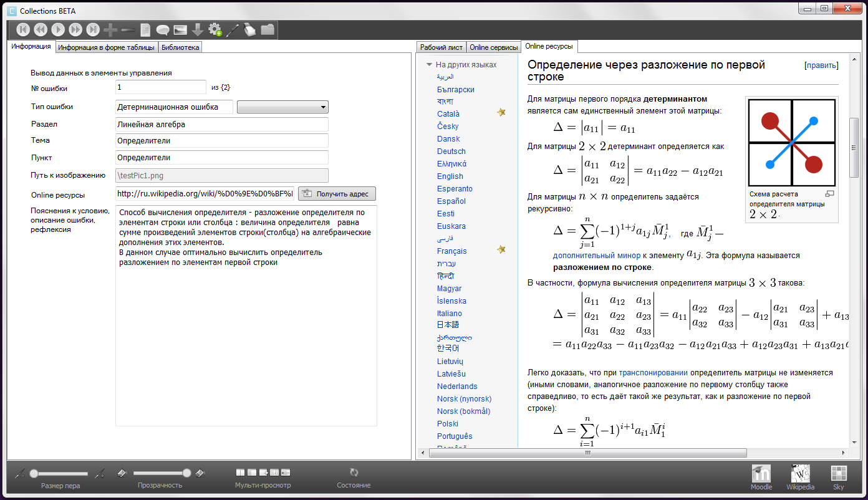Step back with the rewind button
Viewport: 868px width, 500px height.
tap(41, 29)
